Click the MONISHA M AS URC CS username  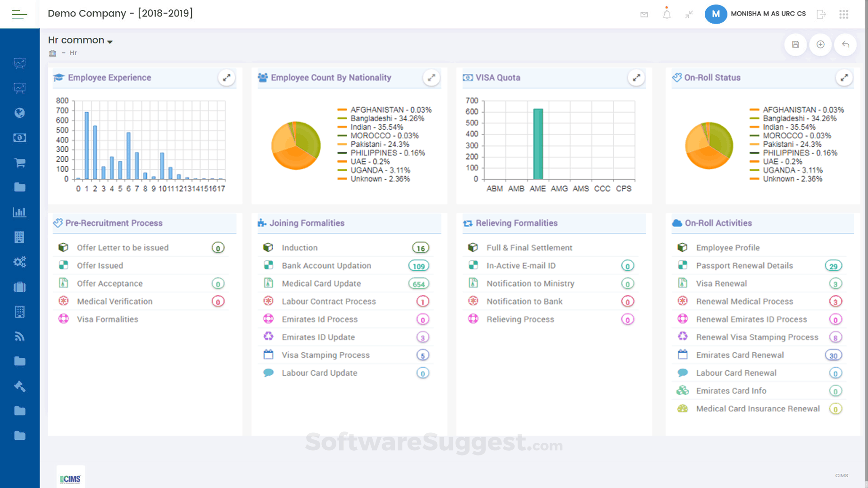[x=768, y=14]
